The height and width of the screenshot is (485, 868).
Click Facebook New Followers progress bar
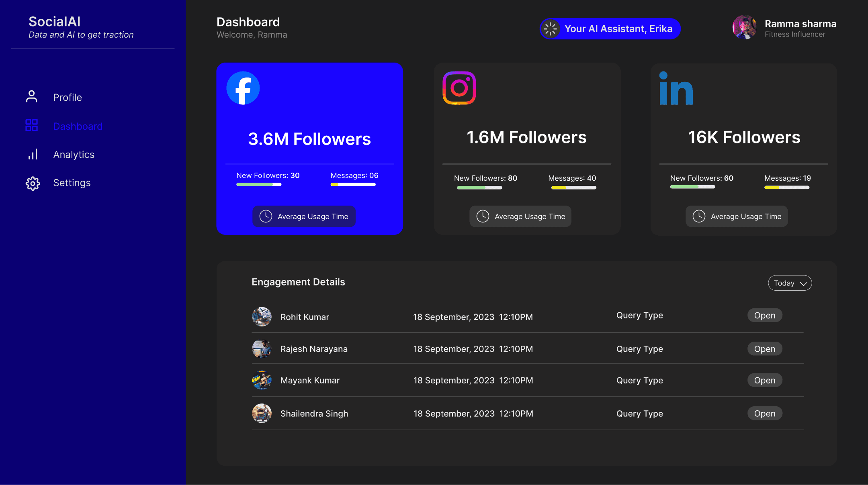pyautogui.click(x=259, y=185)
